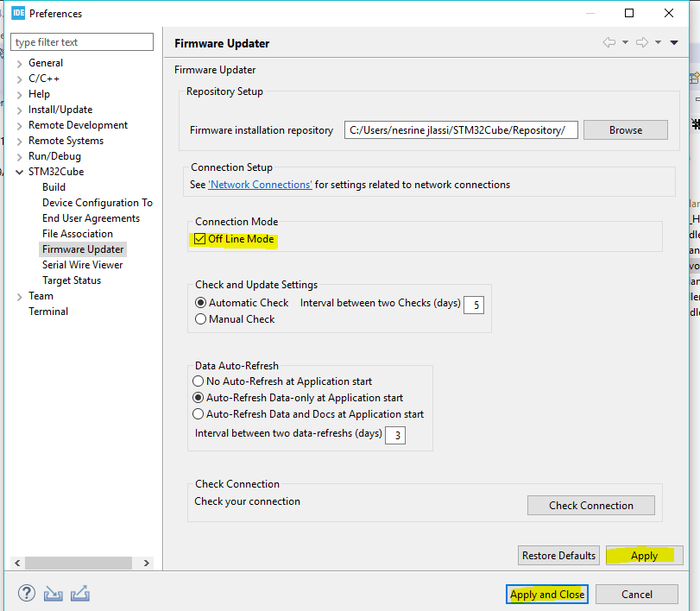Image resolution: width=700 pixels, height=611 pixels.
Task: Click the Restore Defaults button
Action: 558,555
